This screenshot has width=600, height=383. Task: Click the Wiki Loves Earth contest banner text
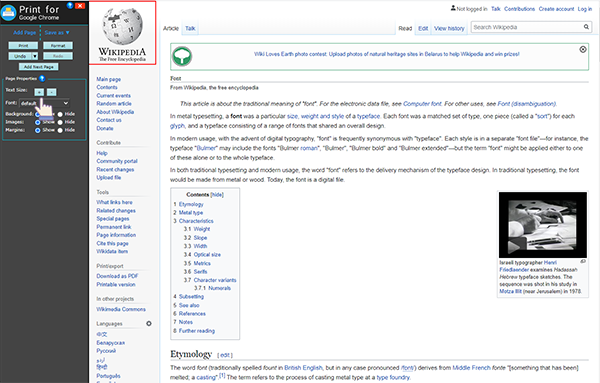coord(386,54)
